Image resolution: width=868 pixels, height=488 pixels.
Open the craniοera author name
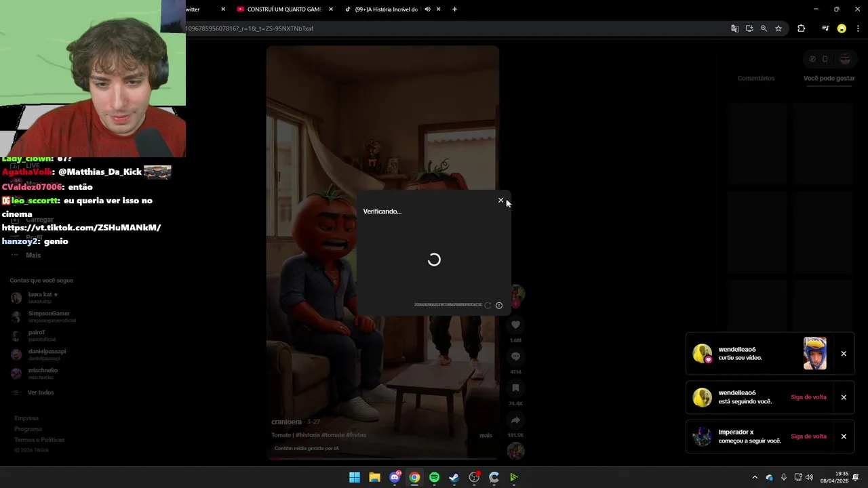point(286,422)
